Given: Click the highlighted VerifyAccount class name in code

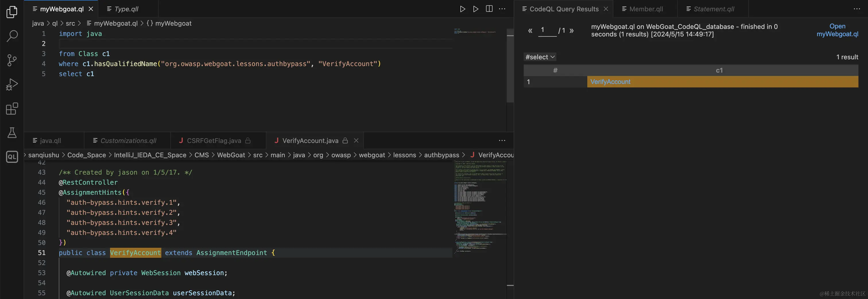Looking at the screenshot, I should (135, 253).
